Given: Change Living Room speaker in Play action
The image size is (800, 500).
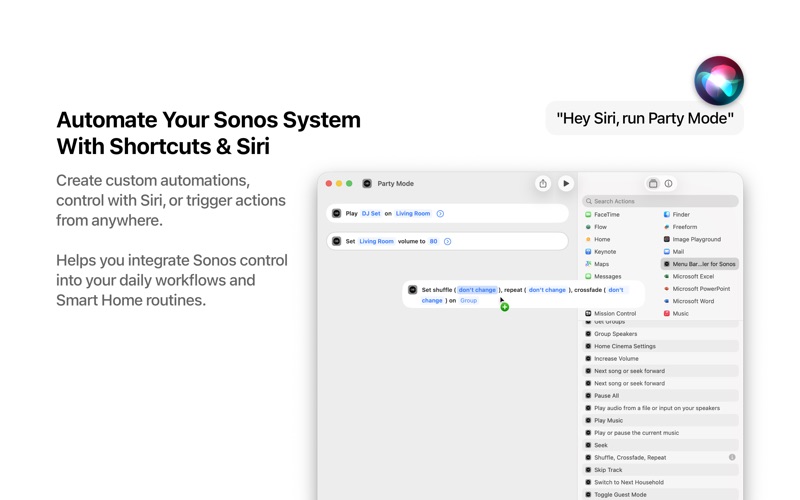Looking at the screenshot, I should pos(413,214).
